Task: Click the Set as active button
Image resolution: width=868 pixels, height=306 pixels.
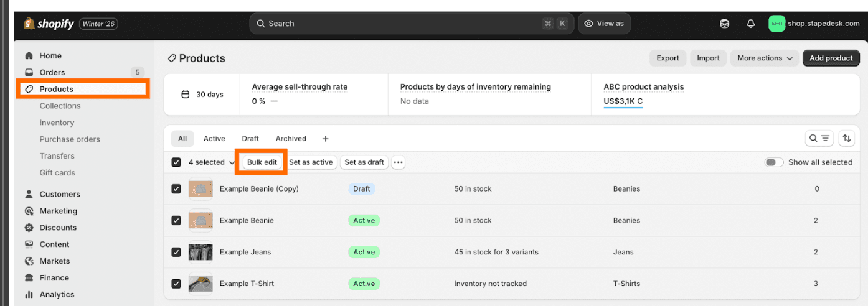Action: click(311, 162)
